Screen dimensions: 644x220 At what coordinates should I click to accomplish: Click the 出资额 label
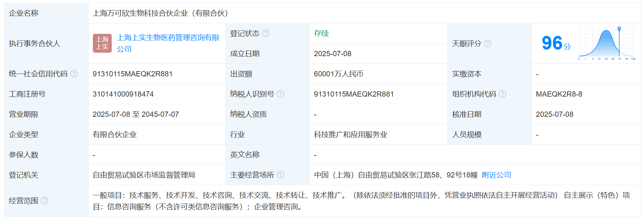241,74
